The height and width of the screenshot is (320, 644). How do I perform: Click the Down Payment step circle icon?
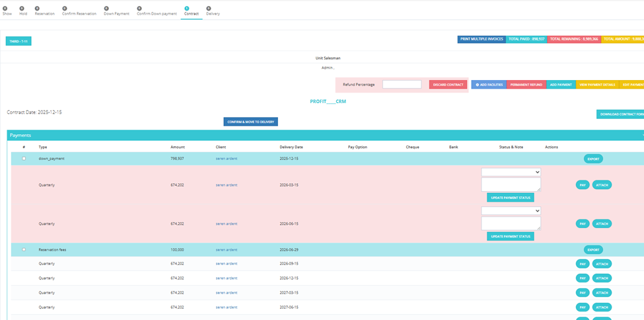tap(106, 8)
